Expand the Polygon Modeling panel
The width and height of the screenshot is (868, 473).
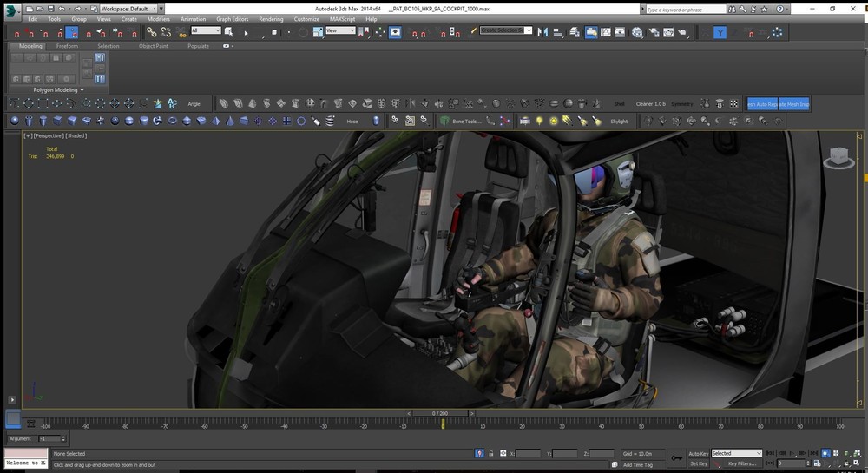[x=59, y=89]
